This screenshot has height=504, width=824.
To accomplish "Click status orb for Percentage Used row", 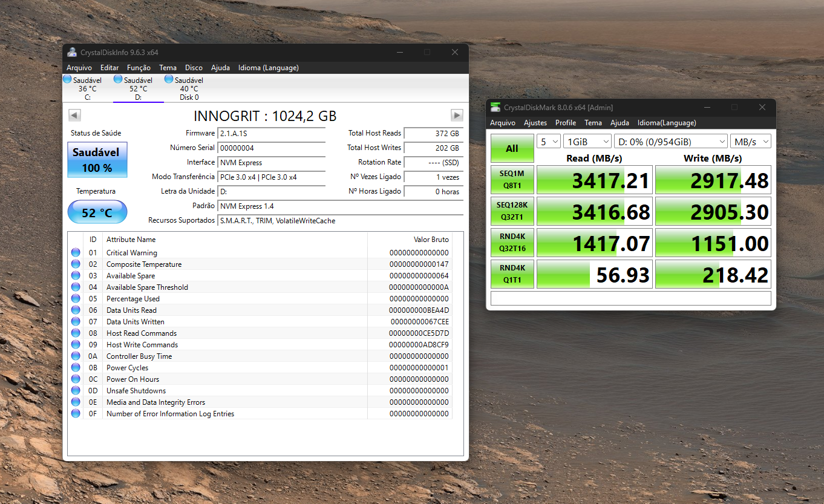I will [76, 298].
